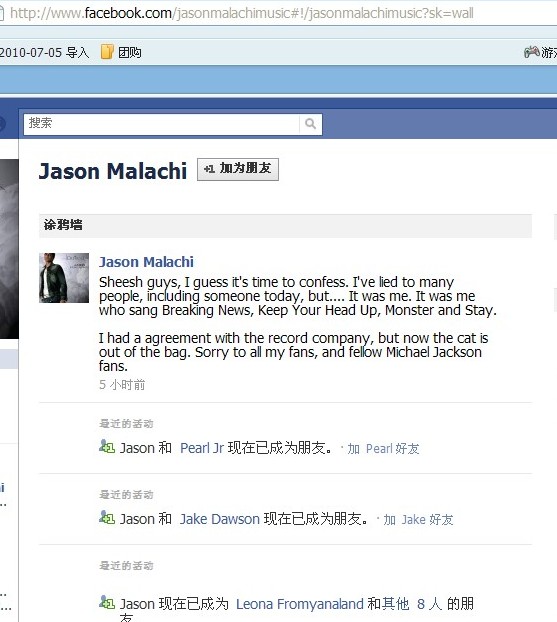Click the search magnifier icon
The width and height of the screenshot is (557, 622).
coord(310,124)
